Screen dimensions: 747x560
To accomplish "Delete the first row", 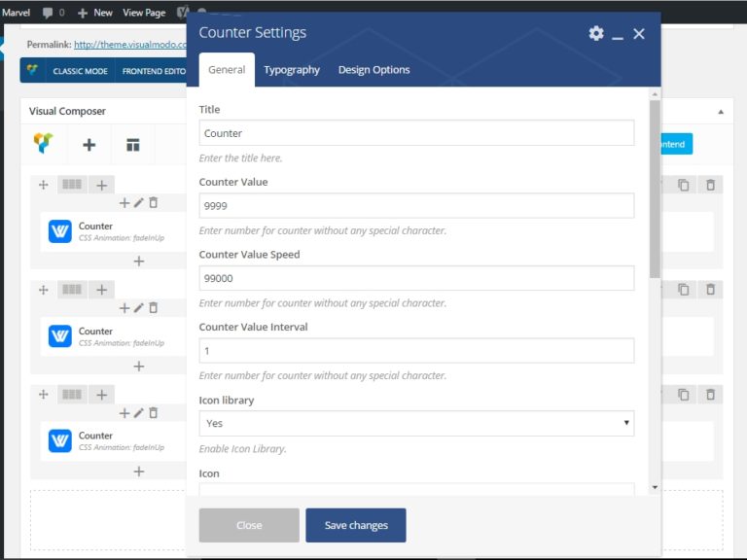I will (710, 185).
